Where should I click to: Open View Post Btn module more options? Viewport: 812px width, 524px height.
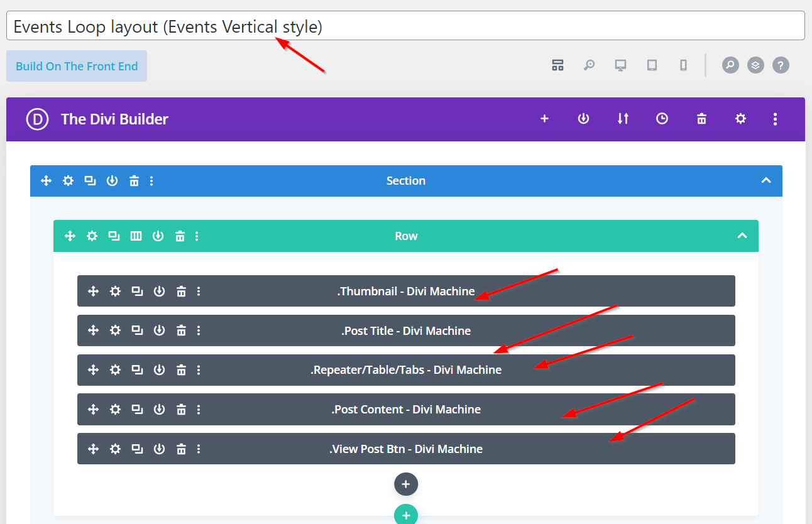[199, 449]
